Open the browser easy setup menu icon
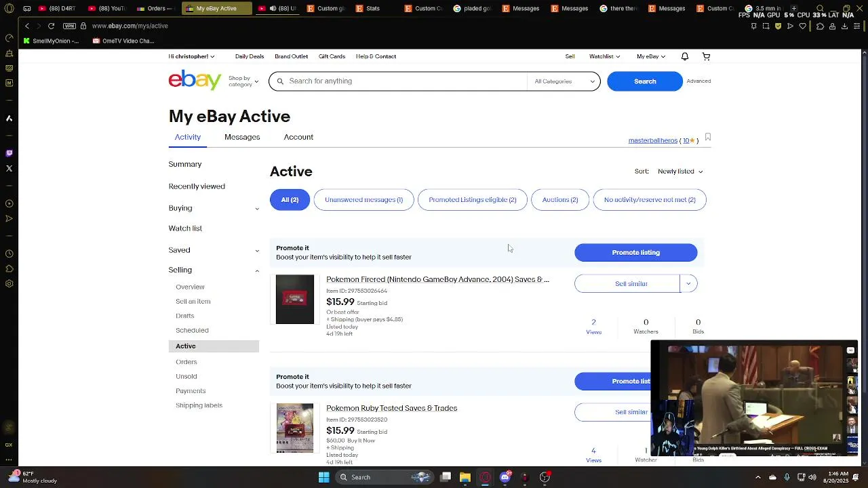Viewport: 868px width, 488px height. coord(858,26)
